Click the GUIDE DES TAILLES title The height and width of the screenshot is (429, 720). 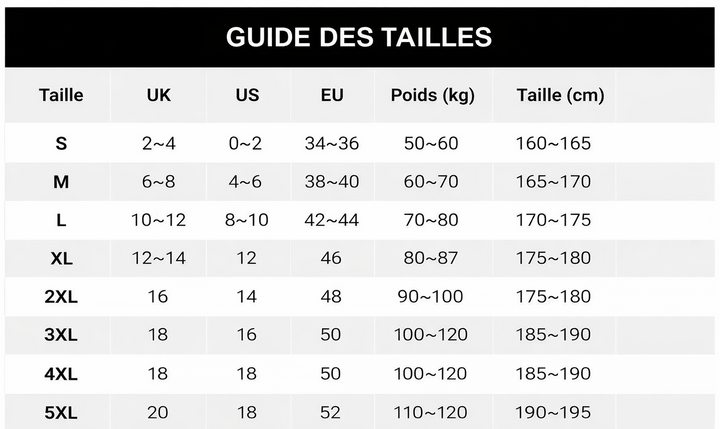tap(359, 37)
